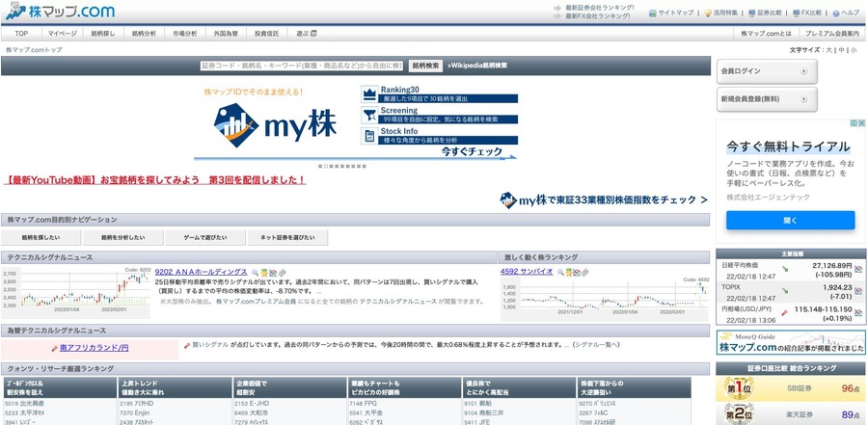
Task: Open the FX比較 link in header
Action: (x=807, y=13)
